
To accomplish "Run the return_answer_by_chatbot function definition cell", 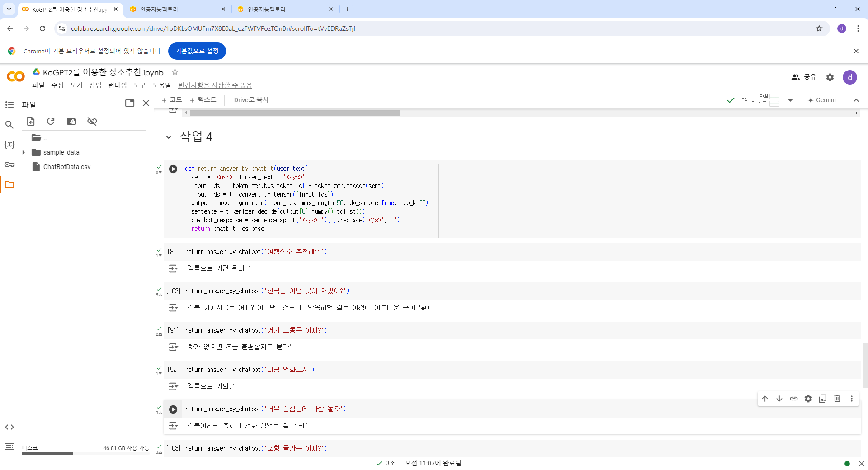I will click(x=173, y=169).
